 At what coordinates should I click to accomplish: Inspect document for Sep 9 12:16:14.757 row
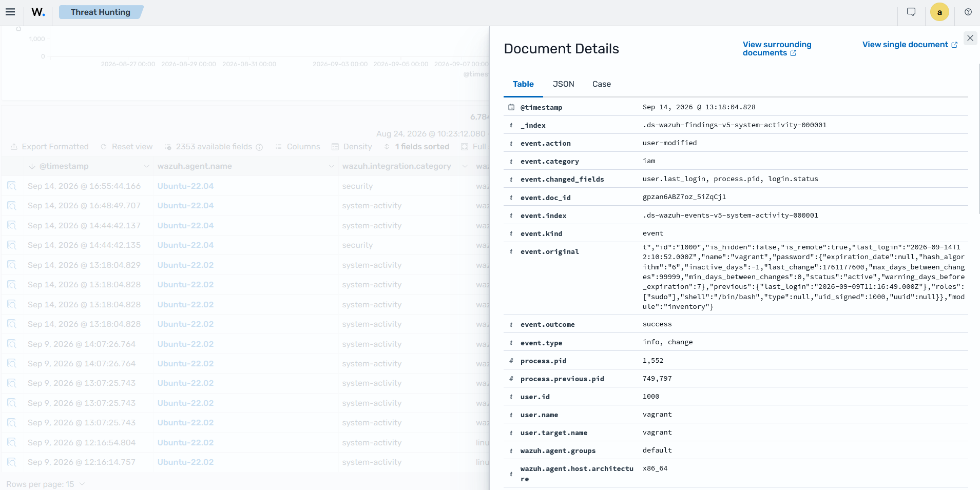(x=12, y=462)
